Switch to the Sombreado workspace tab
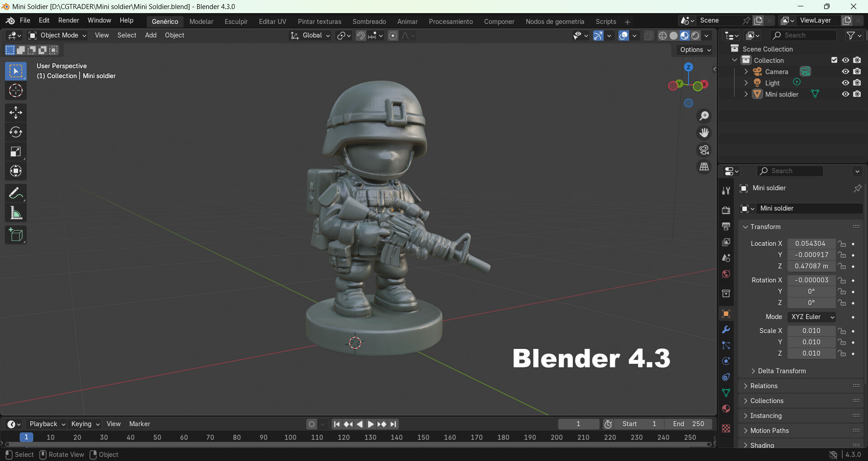Image resolution: width=868 pixels, height=461 pixels. click(x=369, y=21)
